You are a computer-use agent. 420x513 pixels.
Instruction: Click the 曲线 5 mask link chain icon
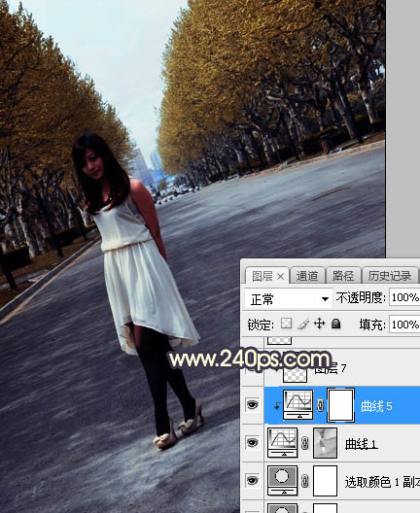coord(321,405)
